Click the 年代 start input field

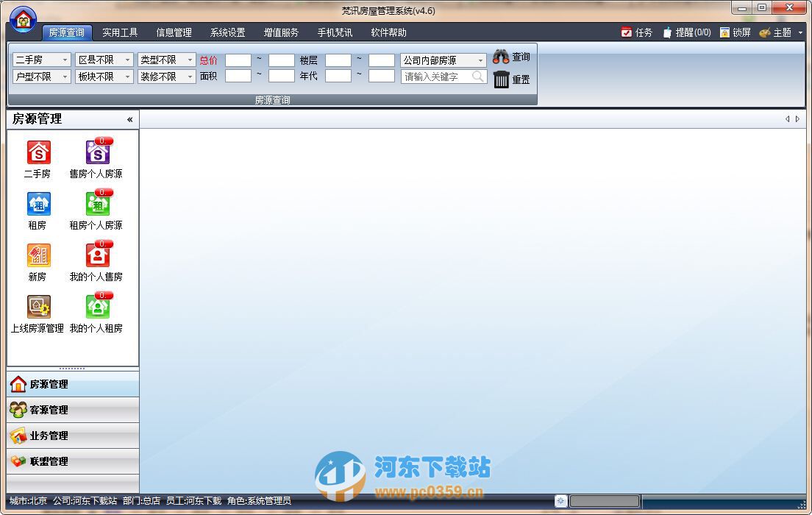coord(338,77)
